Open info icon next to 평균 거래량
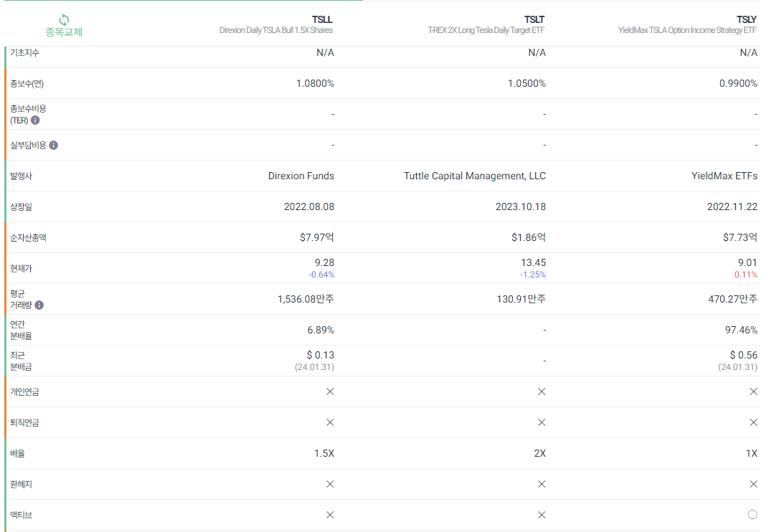The height and width of the screenshot is (532, 774). tap(39, 305)
